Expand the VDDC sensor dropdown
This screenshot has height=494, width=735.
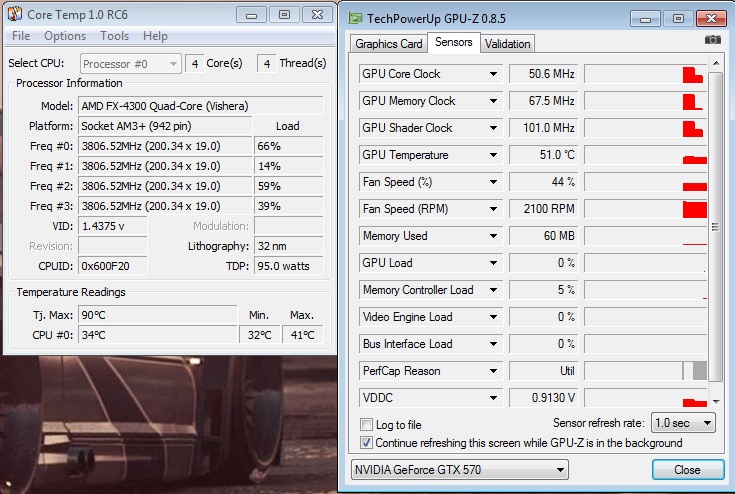point(493,398)
